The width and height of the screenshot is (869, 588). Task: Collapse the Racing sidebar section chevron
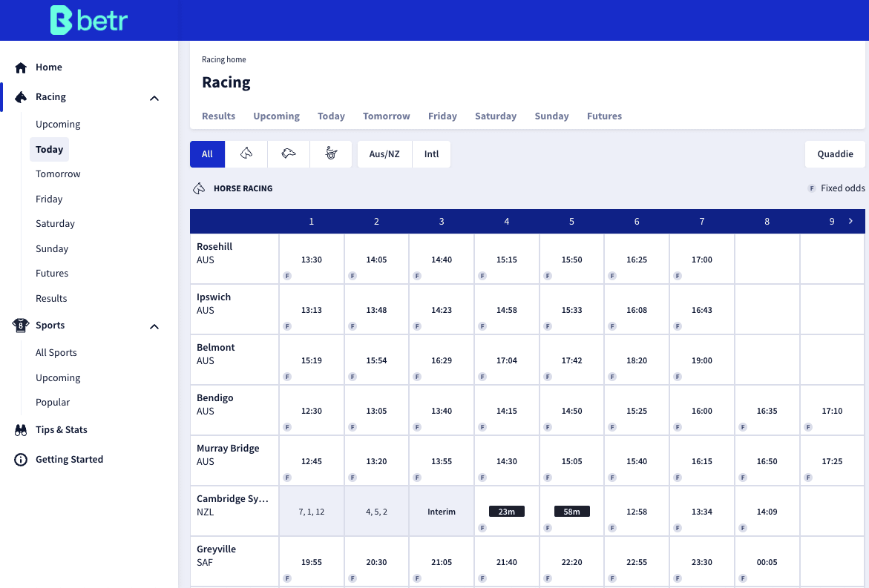click(154, 98)
